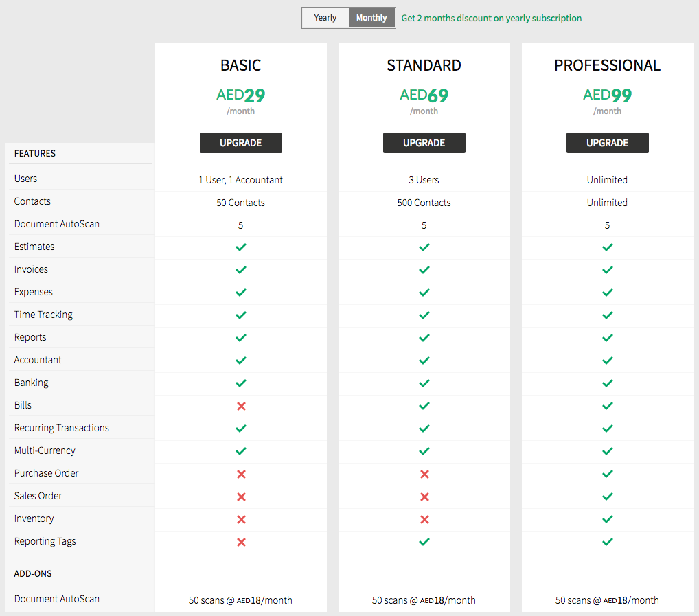Click the red X for Bills in Basic

[x=241, y=406]
